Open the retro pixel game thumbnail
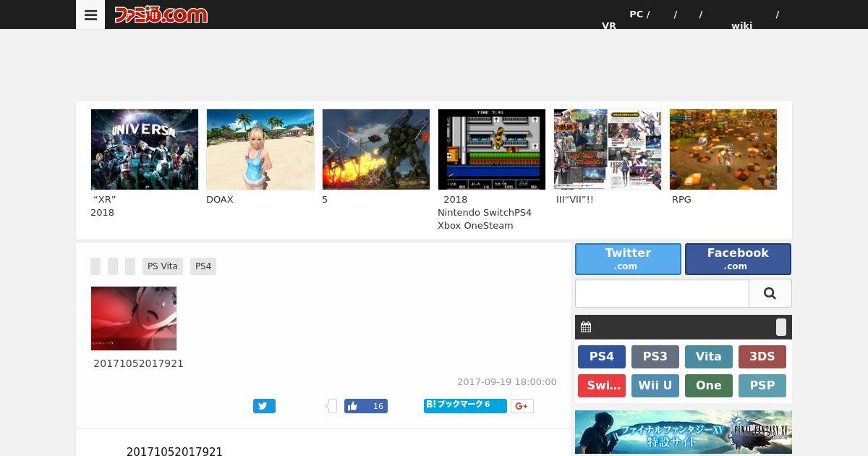Viewport: 868px width, 456px height. [x=492, y=150]
